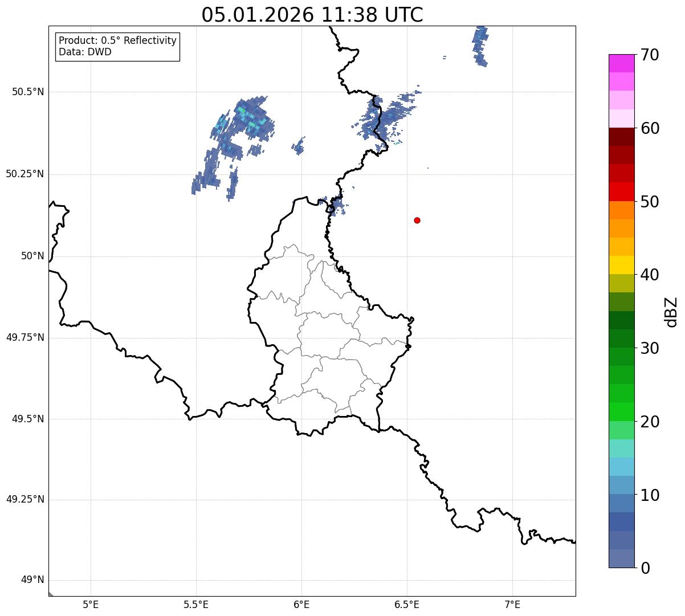The height and width of the screenshot is (616, 685).
Task: Select the magenta top colorbar swatch
Action: (621, 63)
